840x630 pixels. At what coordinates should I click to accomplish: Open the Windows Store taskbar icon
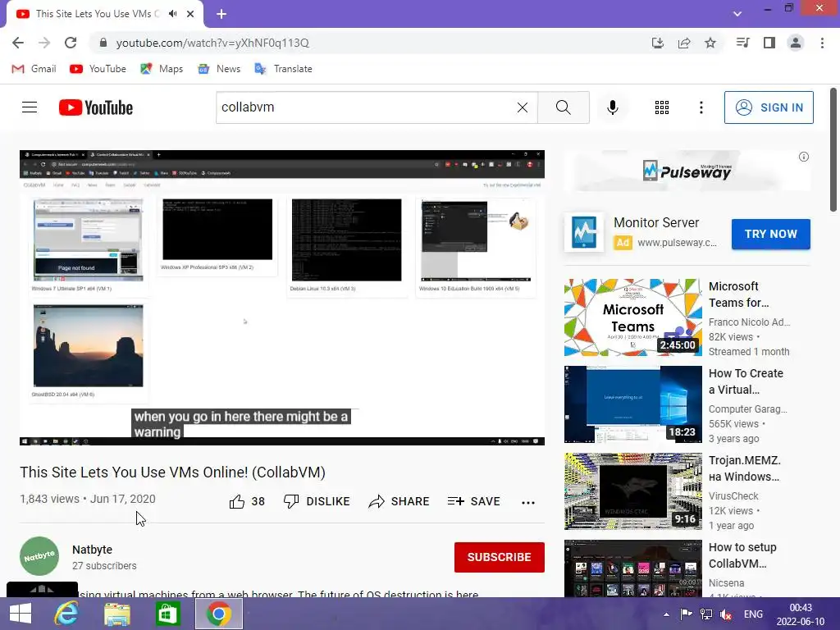[167, 614]
